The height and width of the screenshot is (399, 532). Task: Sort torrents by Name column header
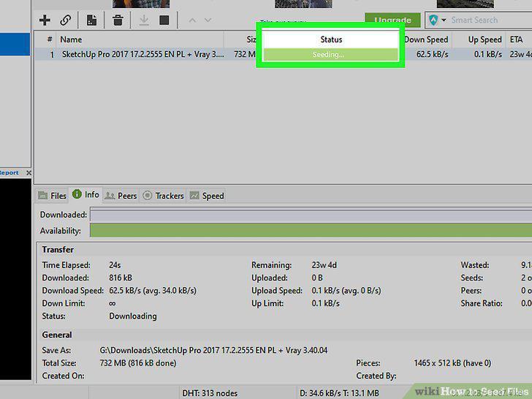pos(140,39)
